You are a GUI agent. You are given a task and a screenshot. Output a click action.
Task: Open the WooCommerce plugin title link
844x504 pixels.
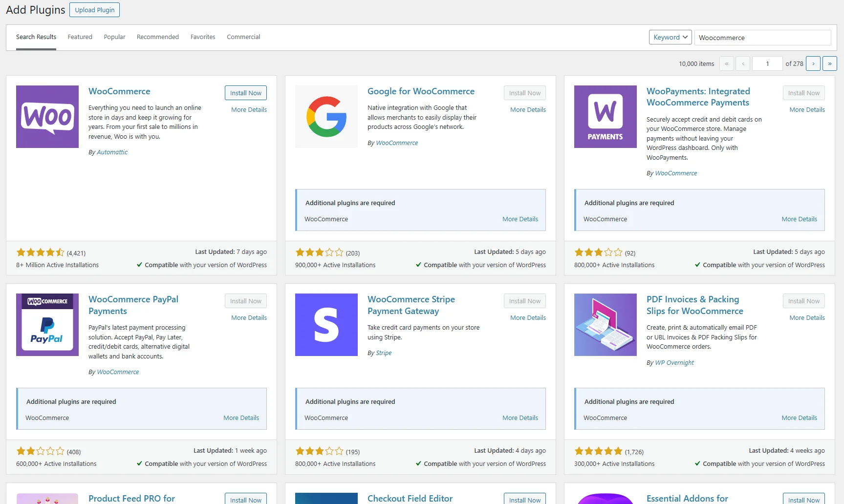[x=119, y=91]
